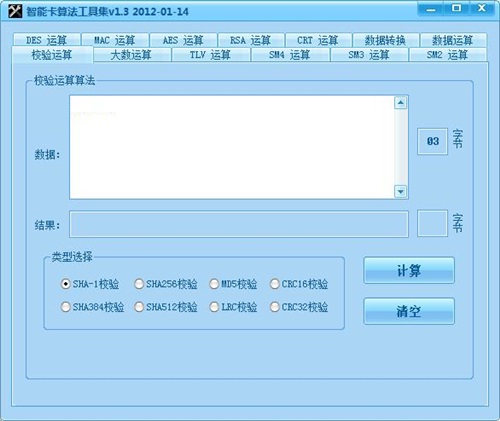The image size is (500, 421).
Task: Maximize the 智能卡算法工具集 window
Action: point(457,8)
